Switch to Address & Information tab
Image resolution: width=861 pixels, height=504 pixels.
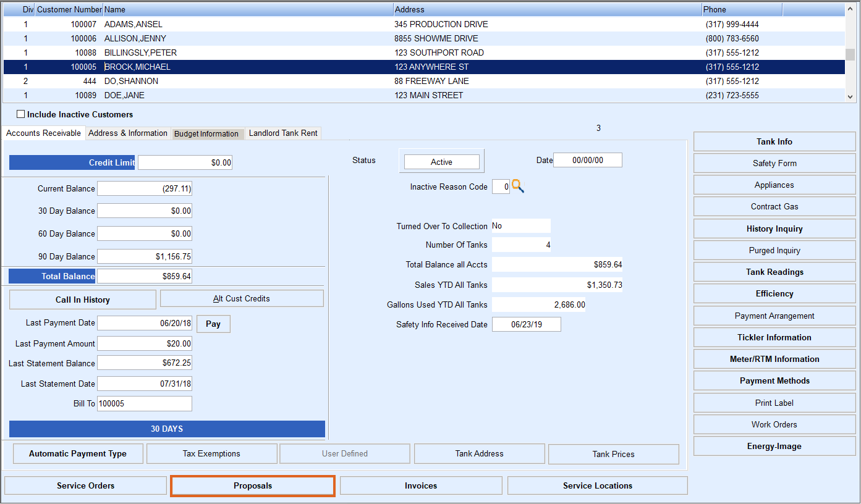click(128, 133)
